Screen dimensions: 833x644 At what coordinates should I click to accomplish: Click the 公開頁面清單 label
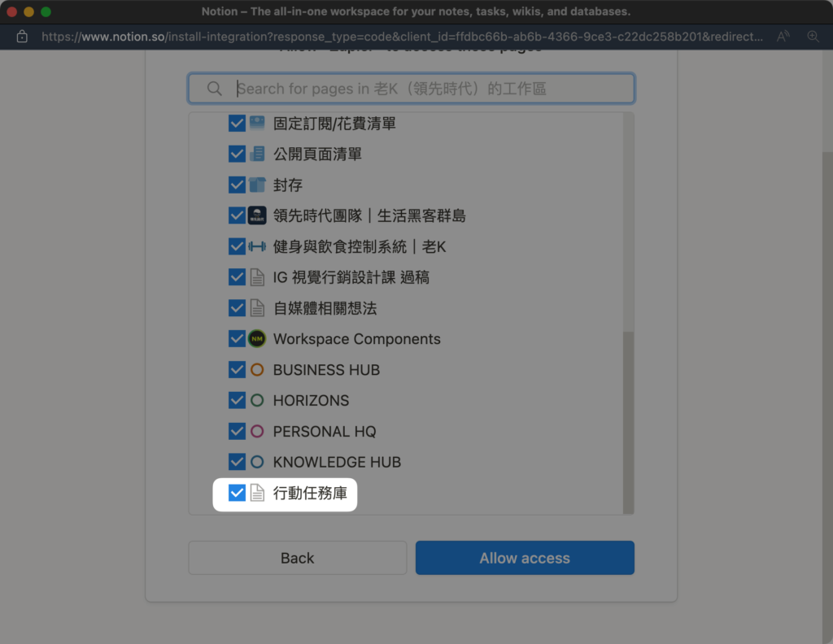[317, 154]
